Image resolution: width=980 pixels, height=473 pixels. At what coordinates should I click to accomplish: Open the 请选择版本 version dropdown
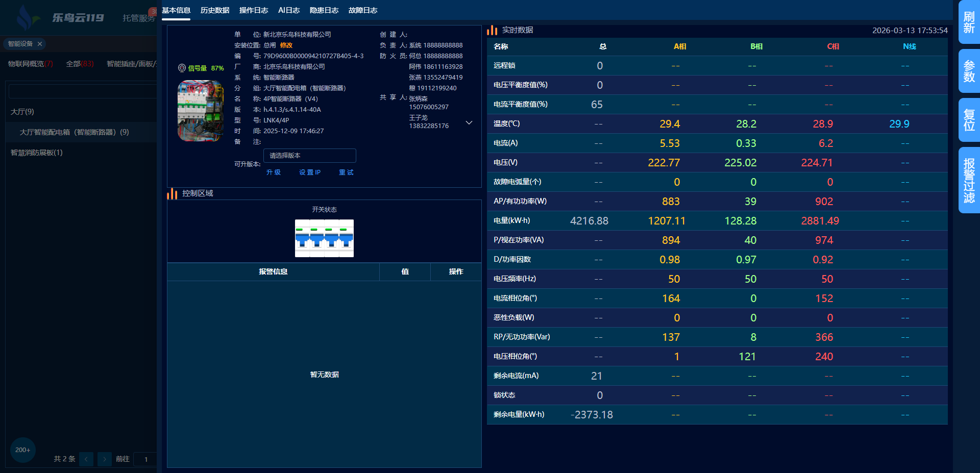(x=309, y=156)
